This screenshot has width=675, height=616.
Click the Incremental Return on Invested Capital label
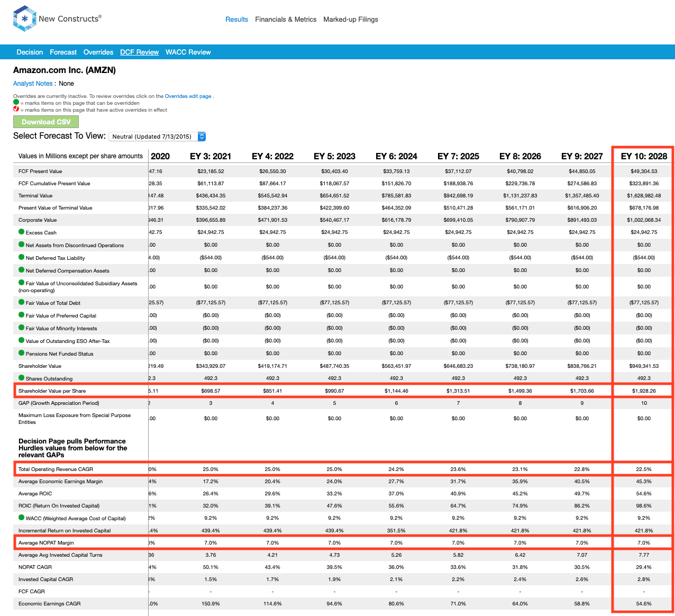pos(65,531)
